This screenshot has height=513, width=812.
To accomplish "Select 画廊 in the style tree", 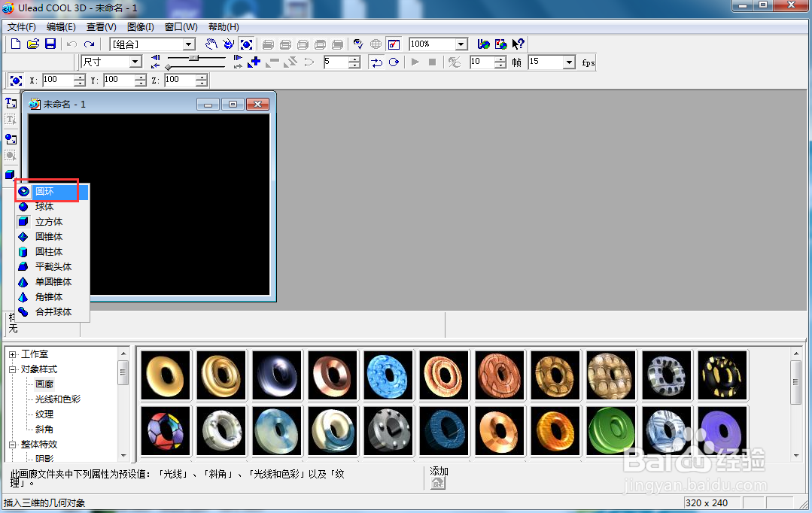I will point(44,384).
